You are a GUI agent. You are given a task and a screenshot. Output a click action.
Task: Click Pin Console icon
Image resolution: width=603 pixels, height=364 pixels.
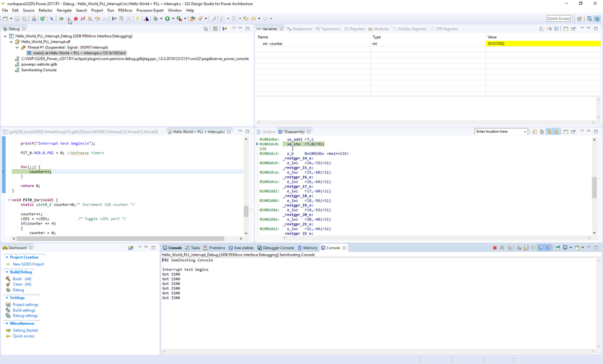pos(558,247)
